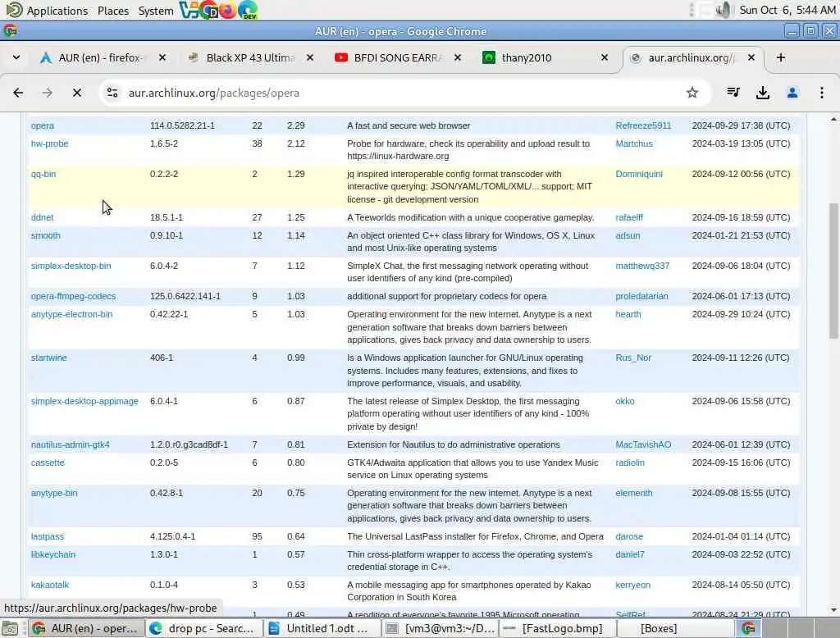This screenshot has width=840, height=638.
Task: Open the simplex-desktop-bin package link
Action: coord(71,266)
